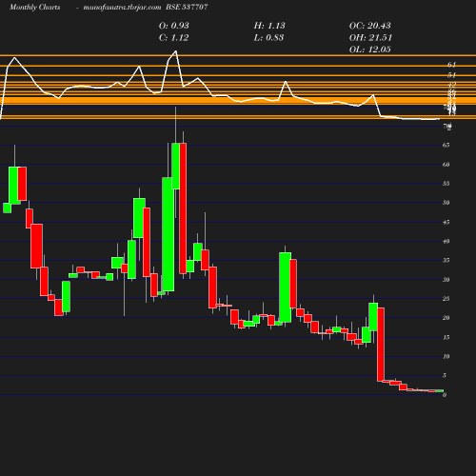This screenshot has height=476, width=476.
Task: Click the indicator scale label '61'
Action: click(451, 65)
